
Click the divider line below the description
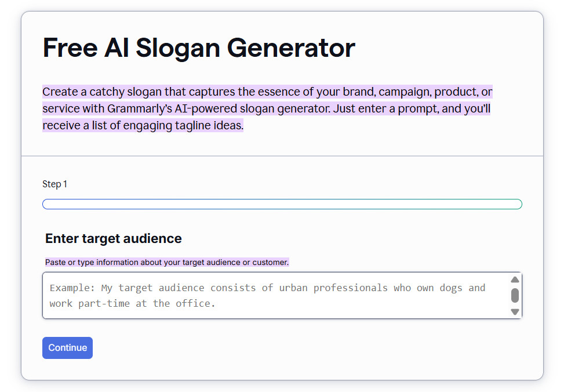tap(282, 155)
